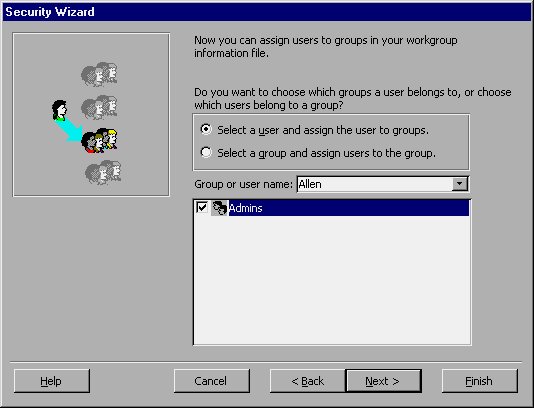Uncheck the Admins group checkbox
534x408 pixels.
coord(202,207)
